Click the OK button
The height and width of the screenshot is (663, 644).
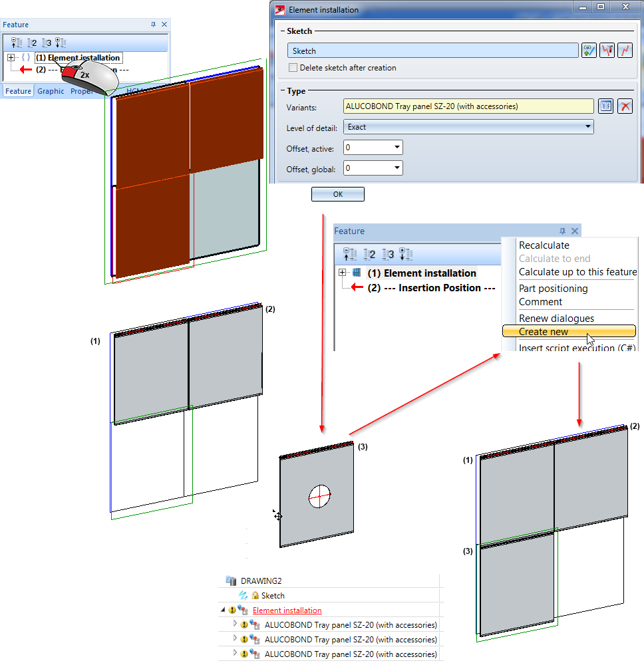[x=338, y=194]
